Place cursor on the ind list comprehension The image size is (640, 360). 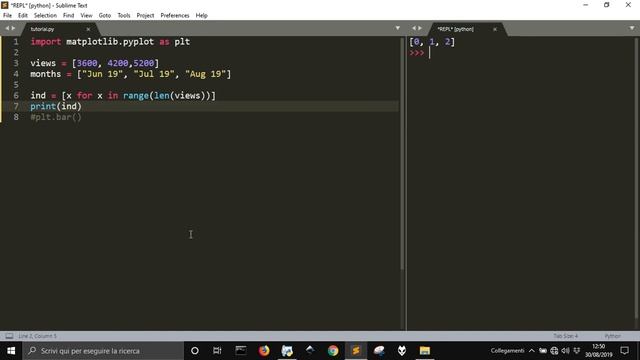click(x=123, y=96)
